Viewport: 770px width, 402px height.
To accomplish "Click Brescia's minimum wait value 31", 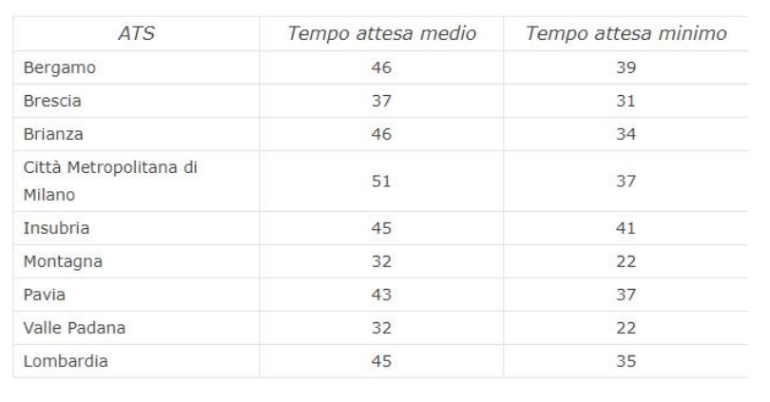I will pyautogui.click(x=626, y=102).
